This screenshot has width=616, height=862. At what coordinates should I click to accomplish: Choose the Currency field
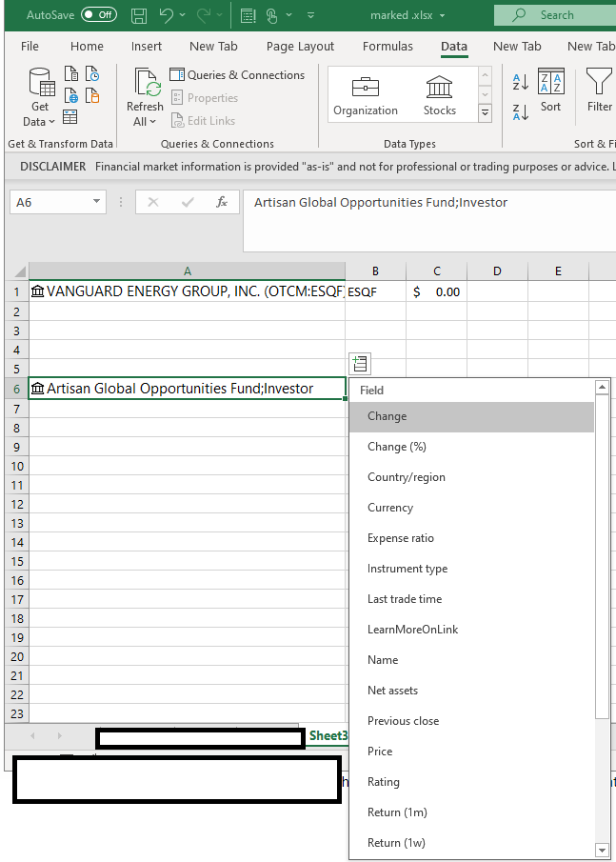point(471,508)
